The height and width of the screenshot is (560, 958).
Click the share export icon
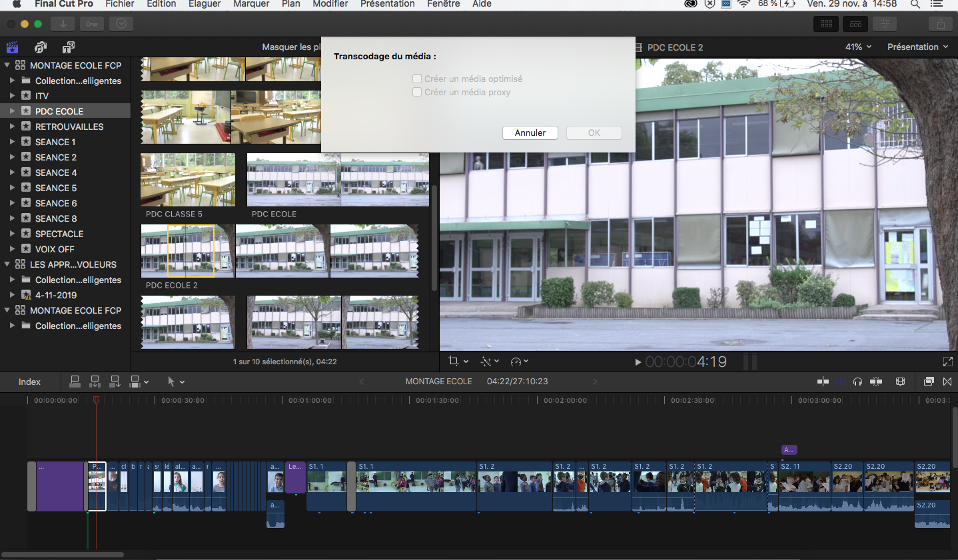pyautogui.click(x=940, y=24)
